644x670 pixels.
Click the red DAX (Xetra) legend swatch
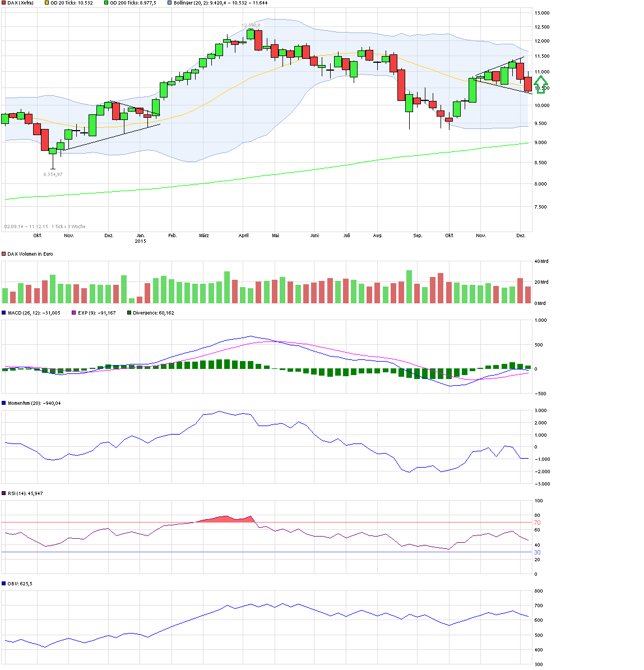[4, 3]
